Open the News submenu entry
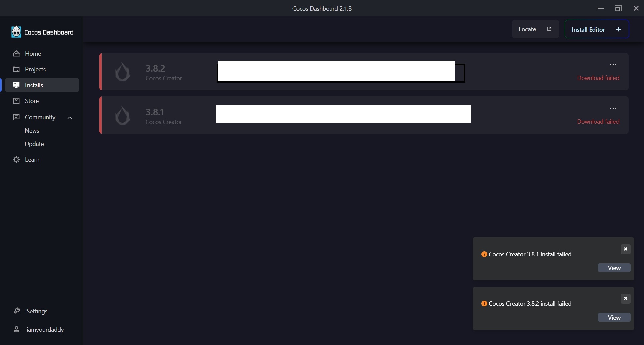 point(32,131)
